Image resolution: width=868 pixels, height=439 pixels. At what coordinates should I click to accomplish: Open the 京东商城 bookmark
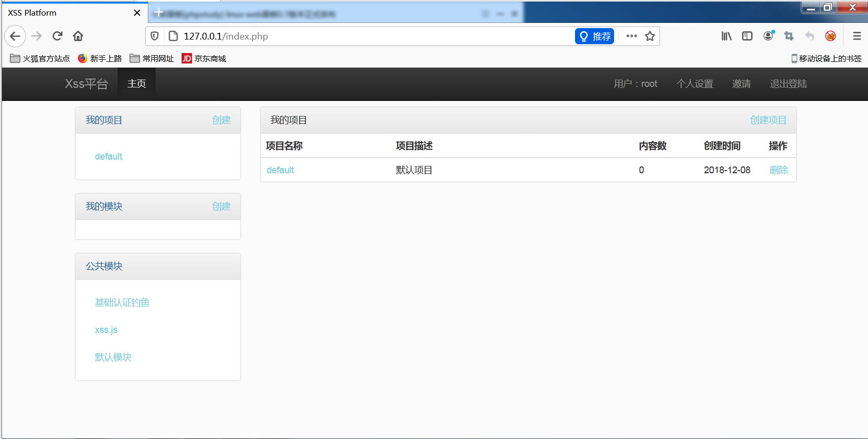click(204, 58)
